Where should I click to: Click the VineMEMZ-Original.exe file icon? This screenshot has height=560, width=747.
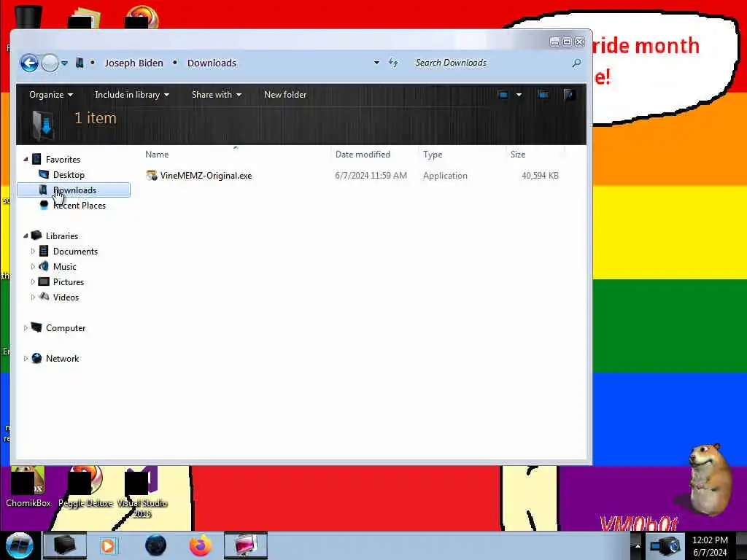[152, 176]
